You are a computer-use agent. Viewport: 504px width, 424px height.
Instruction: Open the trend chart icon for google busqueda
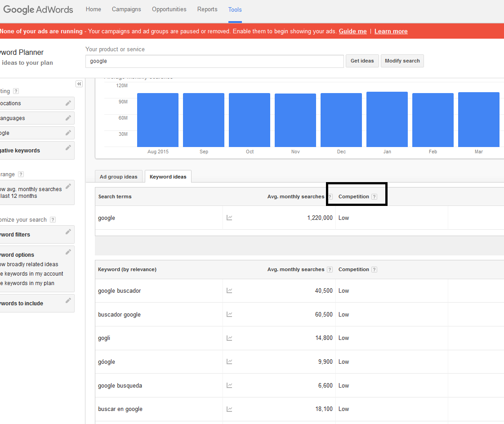229,385
